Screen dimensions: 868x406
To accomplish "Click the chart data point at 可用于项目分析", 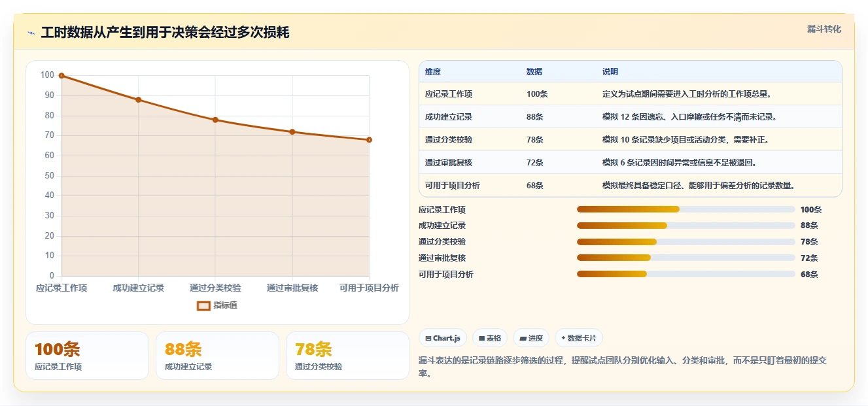I will tap(369, 140).
